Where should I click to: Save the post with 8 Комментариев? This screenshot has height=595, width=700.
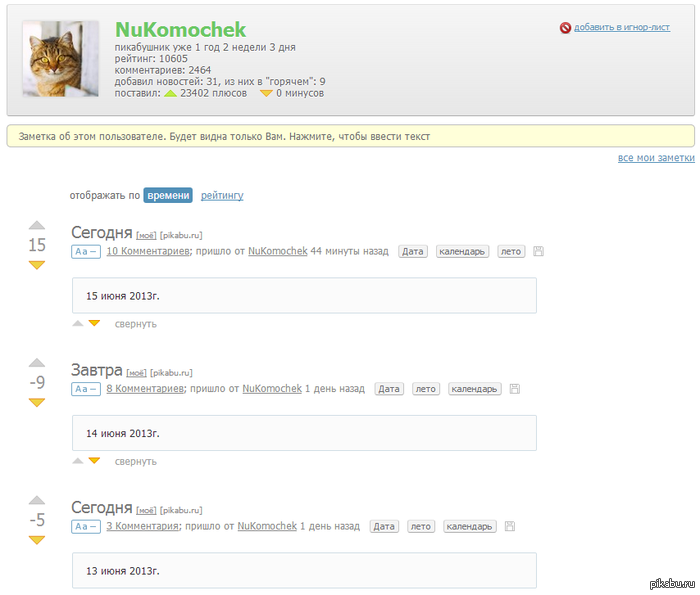[515, 389]
